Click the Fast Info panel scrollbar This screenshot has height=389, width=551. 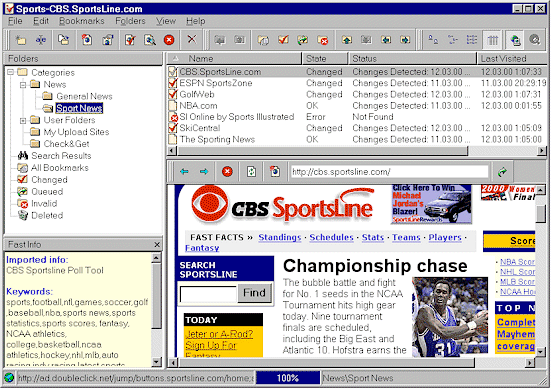pyautogui.click(x=156, y=310)
